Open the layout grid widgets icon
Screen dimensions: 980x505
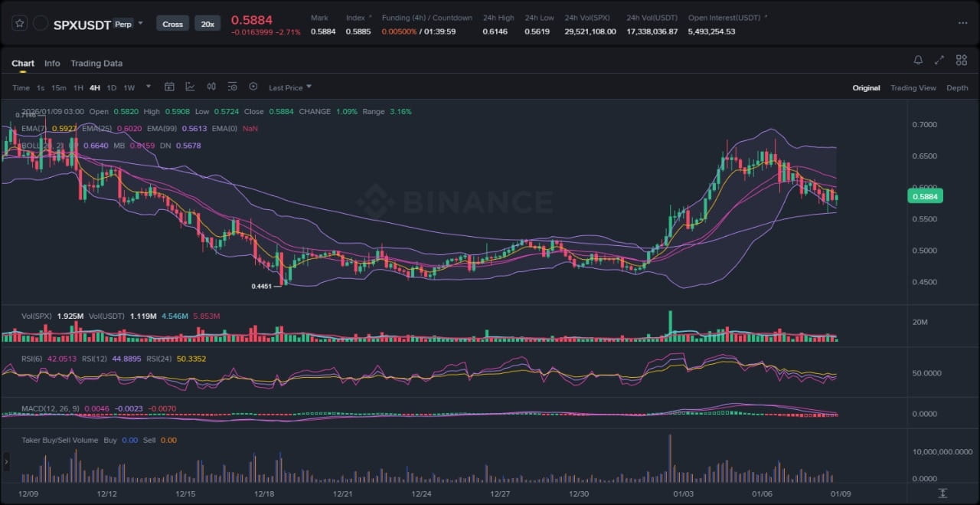pos(960,61)
